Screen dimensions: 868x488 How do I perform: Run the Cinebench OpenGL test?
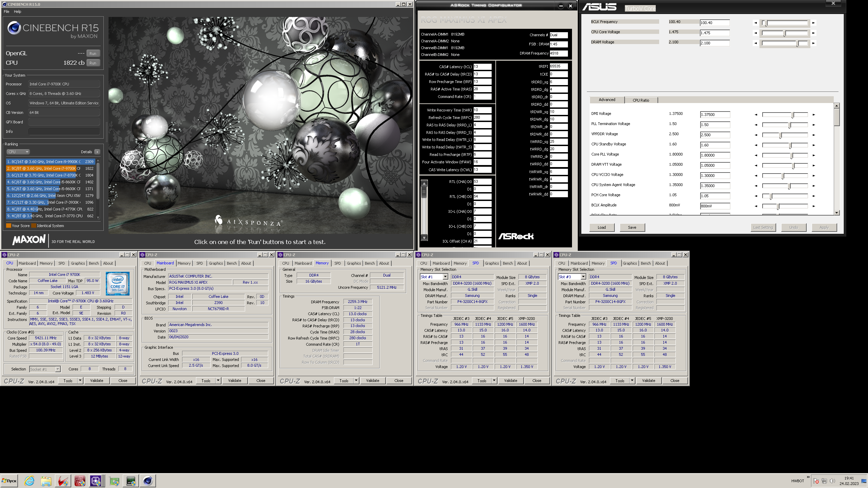[x=93, y=54]
